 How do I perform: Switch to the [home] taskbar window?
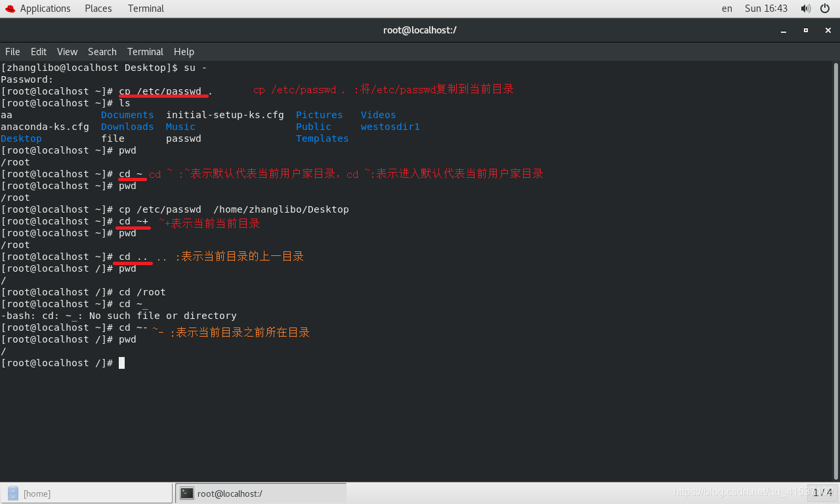tap(87, 493)
